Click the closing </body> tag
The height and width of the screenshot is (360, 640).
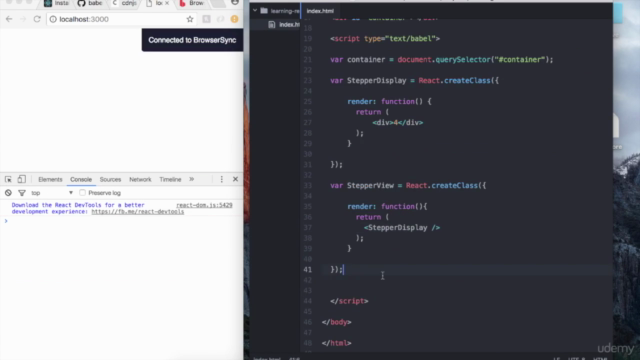[336, 322]
